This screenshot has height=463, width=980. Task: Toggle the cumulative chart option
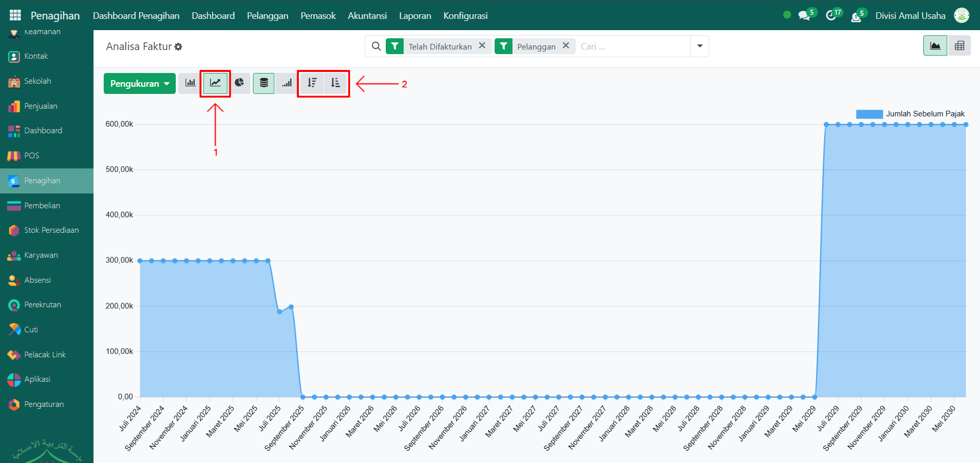[287, 83]
